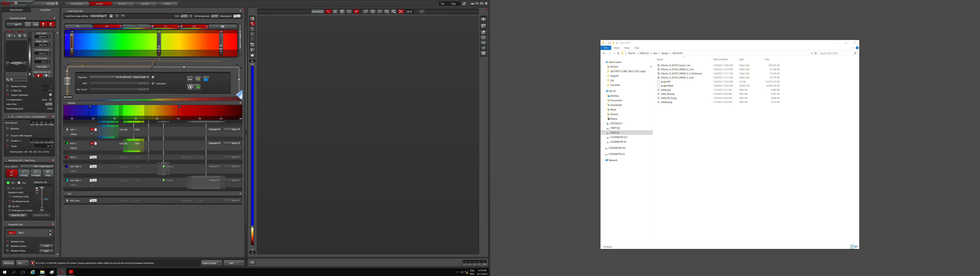Toggle PMT 3 detector OFF switch
Viewport: 980px width, 276px height.
(x=93, y=157)
